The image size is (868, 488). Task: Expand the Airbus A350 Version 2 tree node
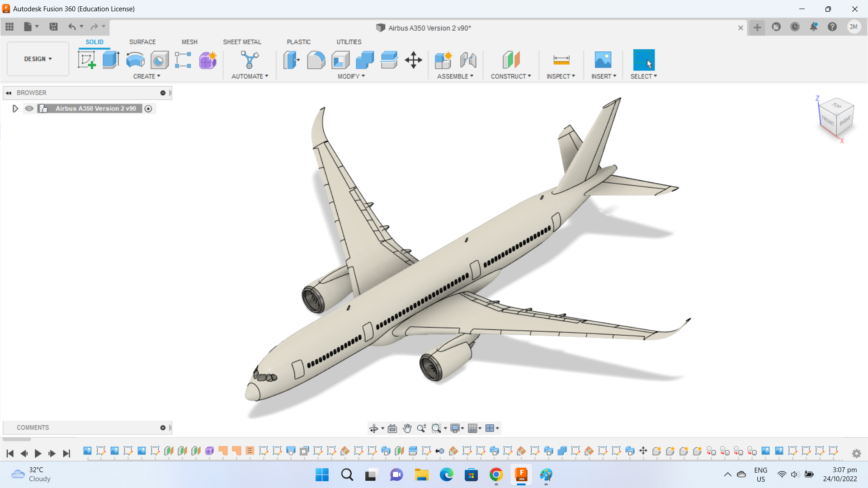(15, 108)
